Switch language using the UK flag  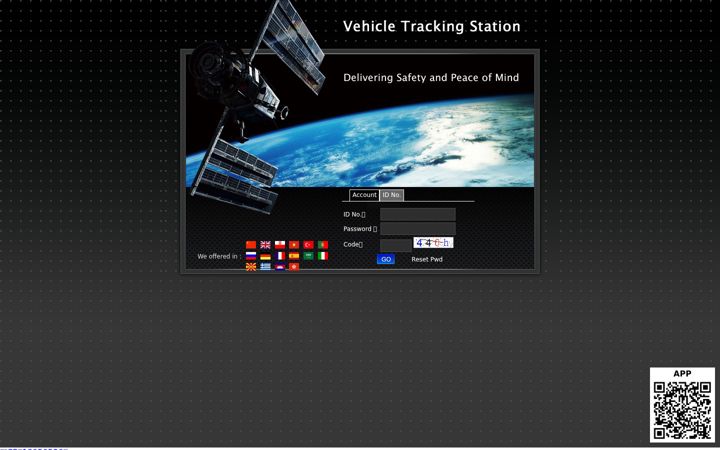point(265,245)
